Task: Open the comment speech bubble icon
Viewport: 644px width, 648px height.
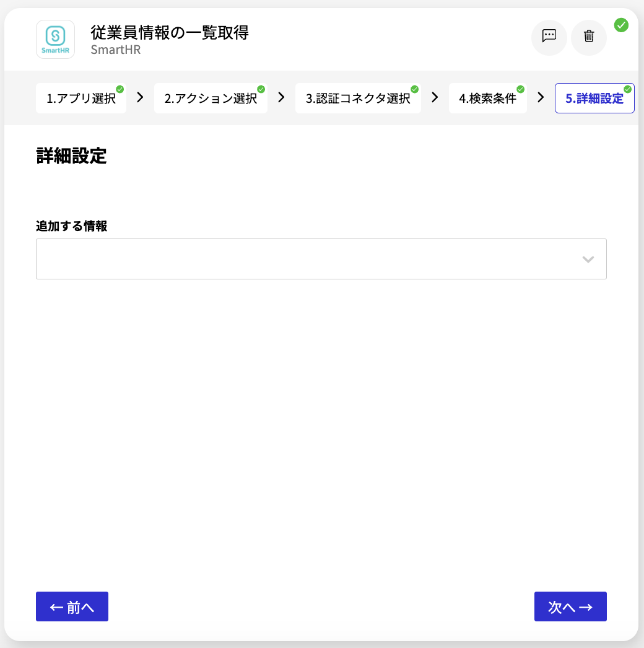Action: tap(549, 37)
